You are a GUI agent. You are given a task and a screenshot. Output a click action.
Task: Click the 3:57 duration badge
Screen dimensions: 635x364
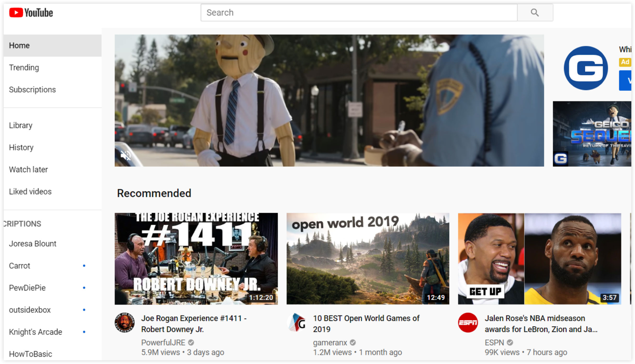pyautogui.click(x=610, y=297)
